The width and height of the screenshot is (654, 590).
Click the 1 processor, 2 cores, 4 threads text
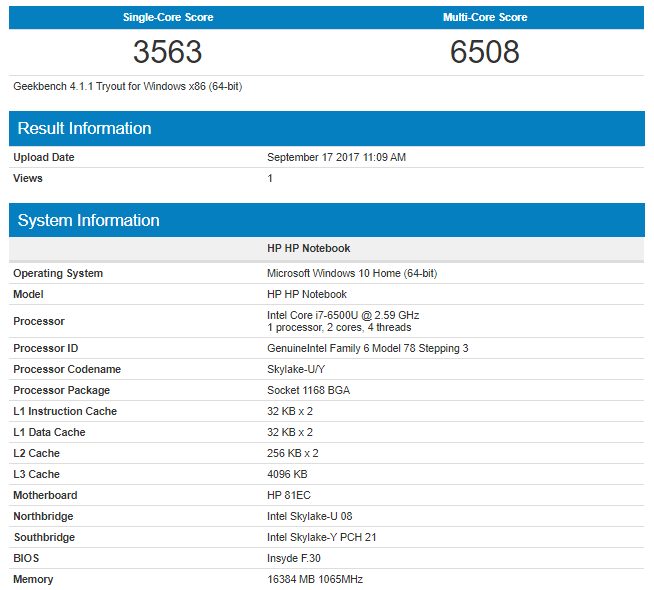click(339, 327)
